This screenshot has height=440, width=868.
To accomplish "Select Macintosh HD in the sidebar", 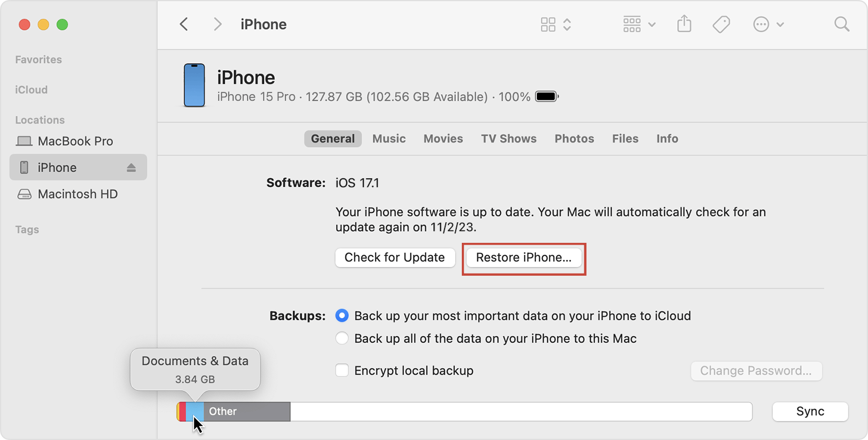I will 78,194.
